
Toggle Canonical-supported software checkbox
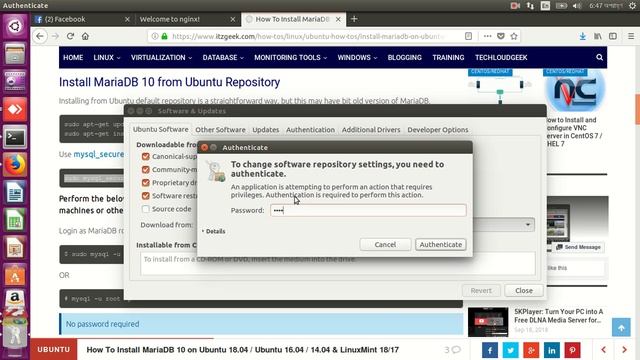coord(145,156)
